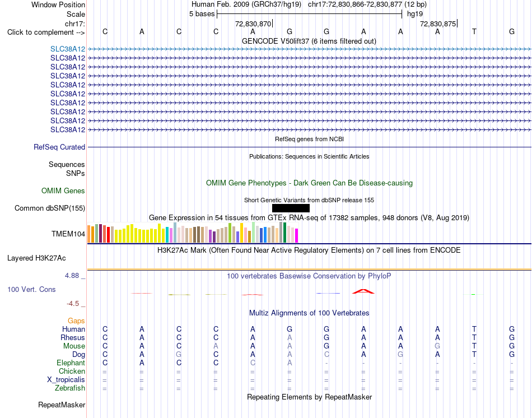
Task: Click 'chr17:72,830,866-72,830,877 (12 bp)' text
Action: pyautogui.click(x=367, y=4)
